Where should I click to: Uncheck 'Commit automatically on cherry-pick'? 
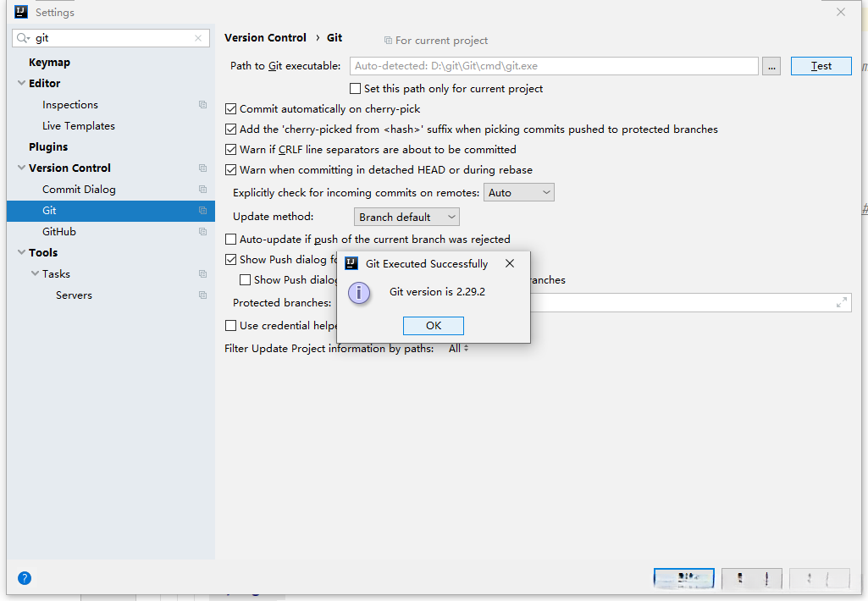pos(231,109)
